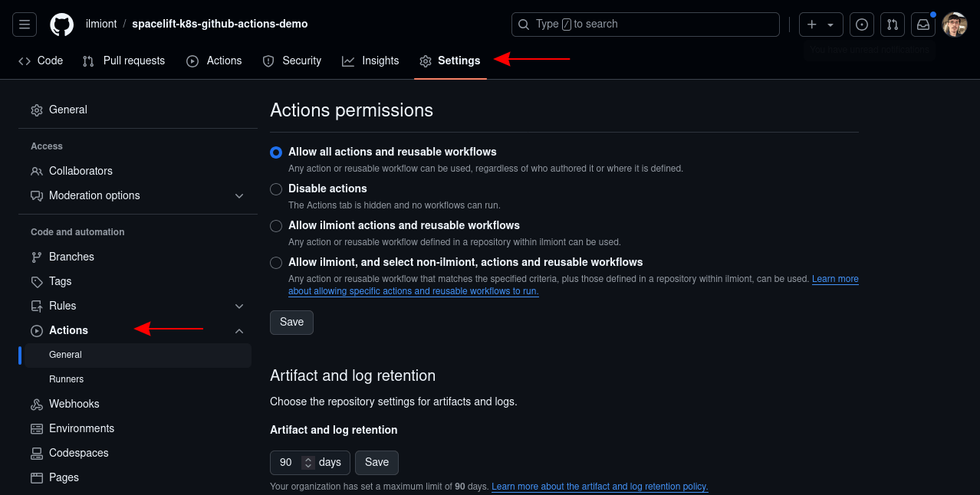The image size is (980, 495).
Task: Open the create new plus menu
Action: coord(821,25)
